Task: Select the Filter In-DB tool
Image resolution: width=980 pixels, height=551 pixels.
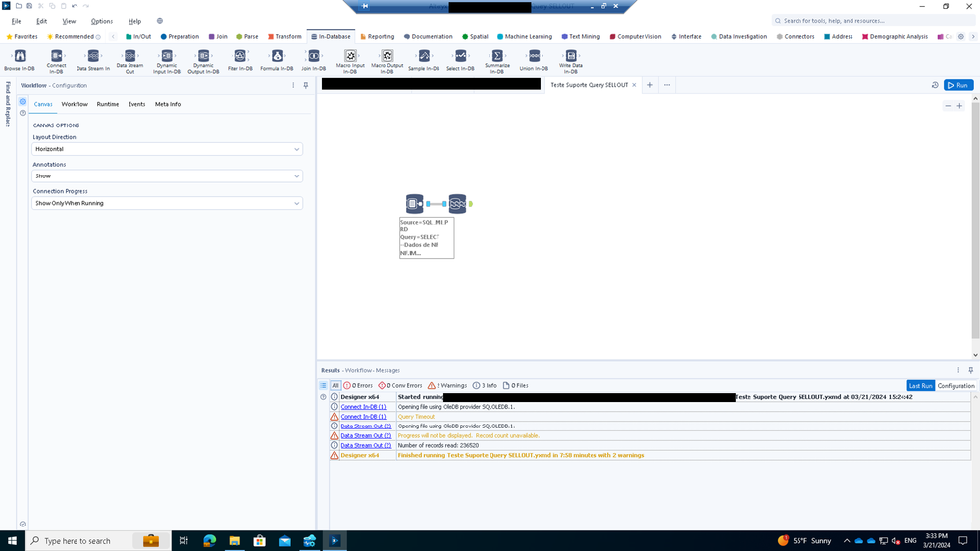Action: 240,61
